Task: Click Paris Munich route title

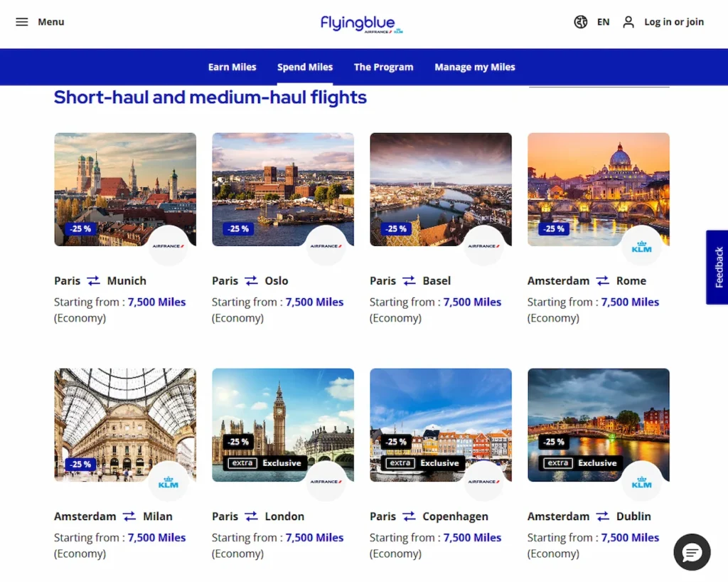Action: pos(100,280)
